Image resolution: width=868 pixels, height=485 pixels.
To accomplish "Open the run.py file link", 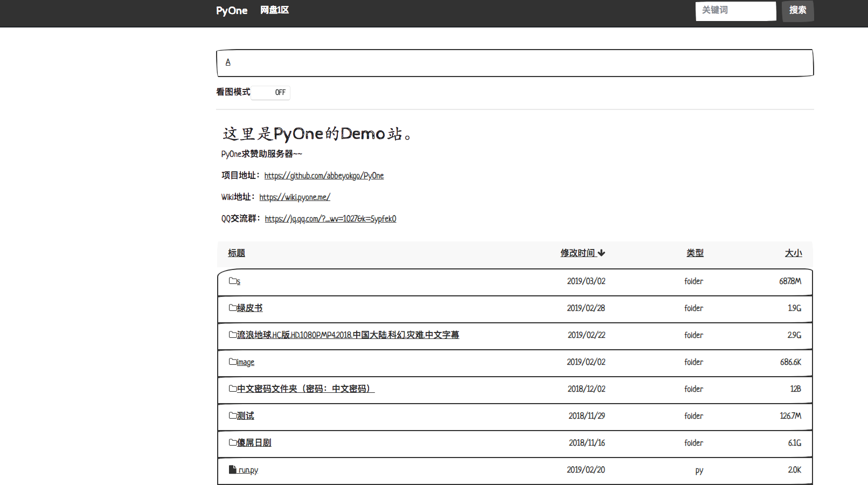I will [x=248, y=470].
